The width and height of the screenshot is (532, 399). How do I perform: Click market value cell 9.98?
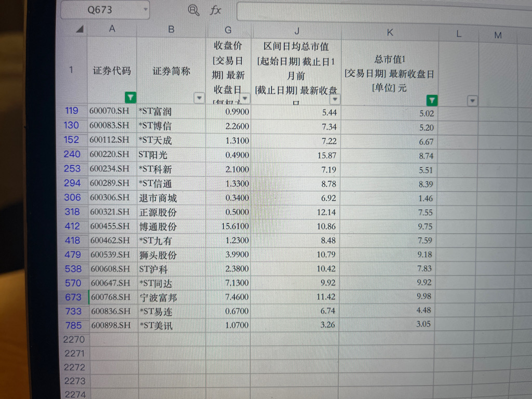pyautogui.click(x=387, y=296)
